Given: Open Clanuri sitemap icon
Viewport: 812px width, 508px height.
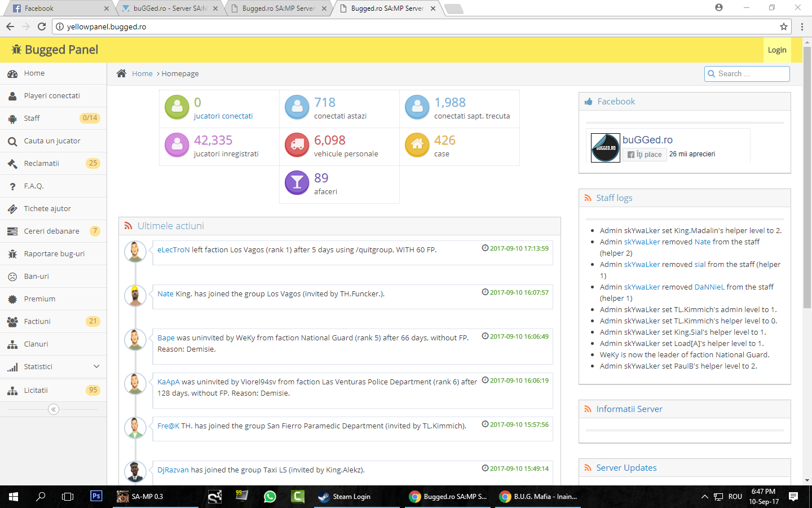Looking at the screenshot, I should (12, 344).
